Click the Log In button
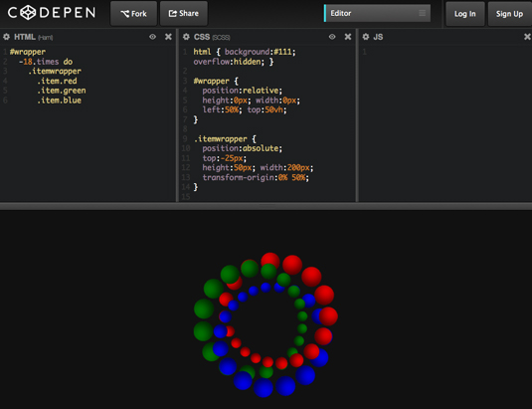The height and width of the screenshot is (409, 532). 464,14
